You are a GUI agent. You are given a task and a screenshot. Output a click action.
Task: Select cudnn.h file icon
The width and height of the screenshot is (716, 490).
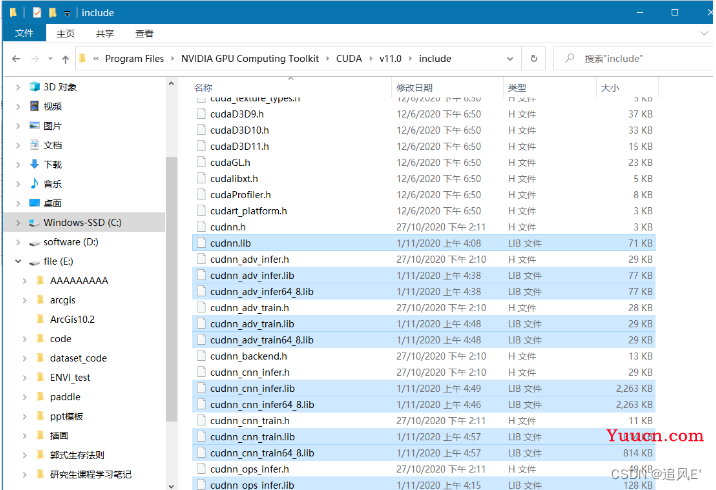tap(201, 227)
